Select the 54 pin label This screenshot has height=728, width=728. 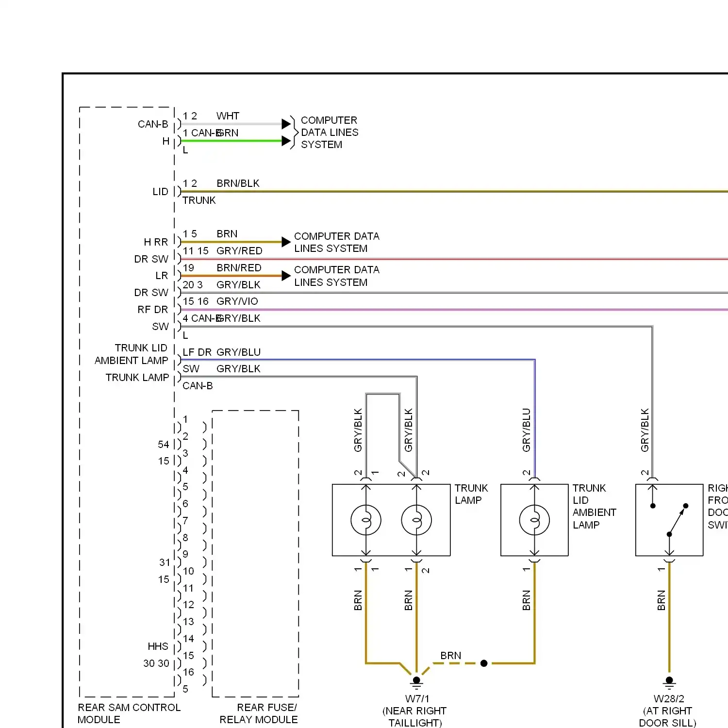point(164,445)
